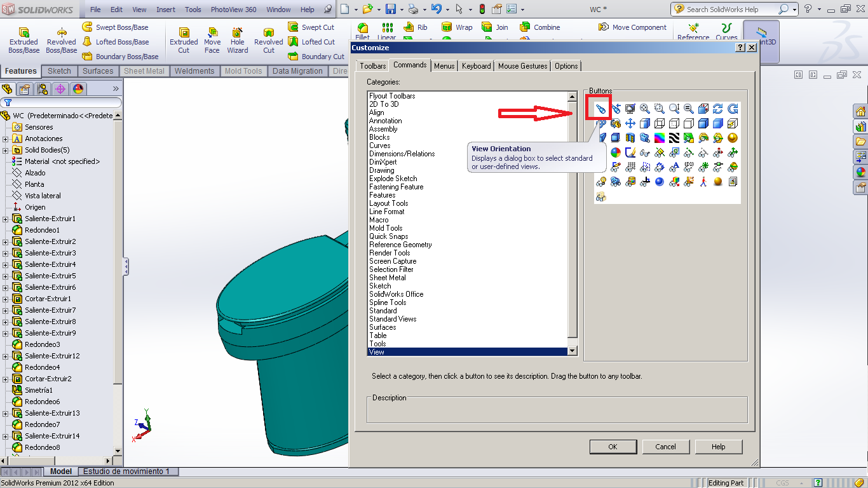Open the PhotoView 360 menu
This screenshot has width=868, height=488.
pyautogui.click(x=234, y=10)
